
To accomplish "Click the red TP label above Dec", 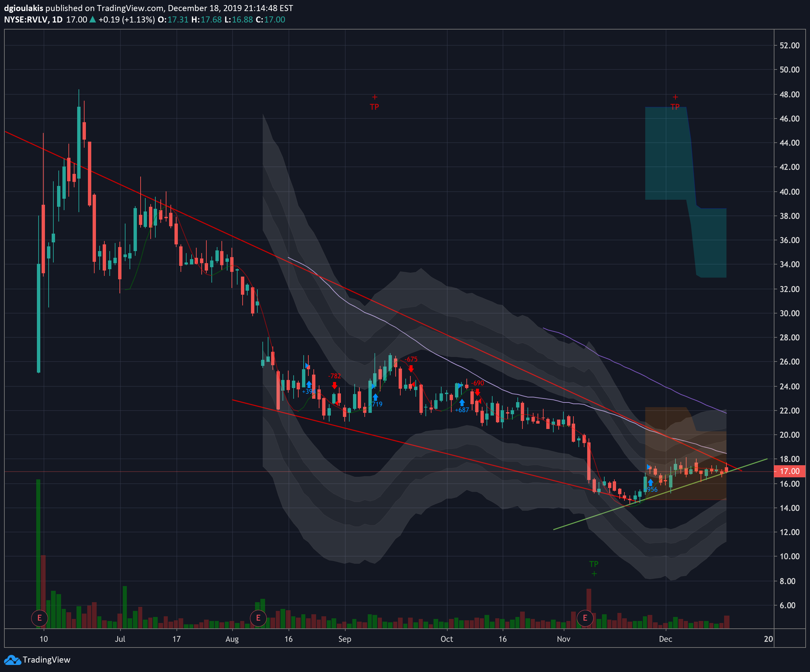I will click(x=675, y=107).
